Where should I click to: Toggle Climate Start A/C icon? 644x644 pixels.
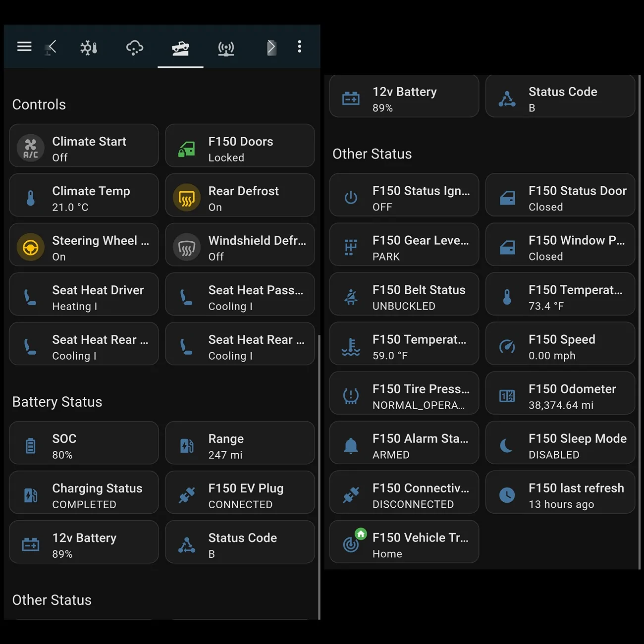coord(31,148)
